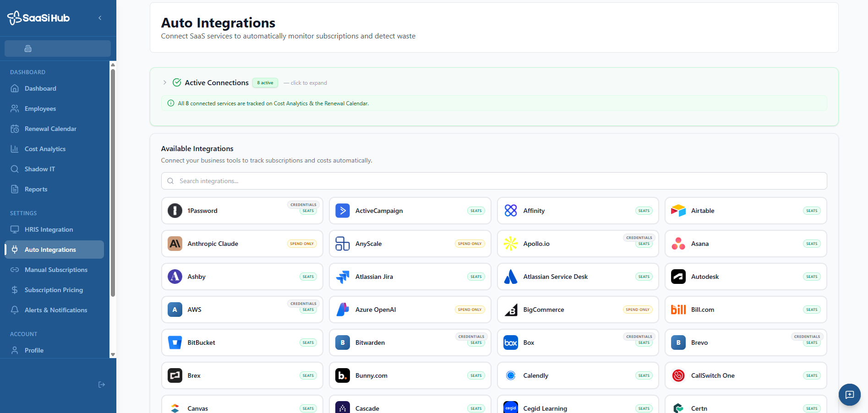The height and width of the screenshot is (413, 868).
Task: Click the Bill.com logo icon
Action: click(x=678, y=310)
